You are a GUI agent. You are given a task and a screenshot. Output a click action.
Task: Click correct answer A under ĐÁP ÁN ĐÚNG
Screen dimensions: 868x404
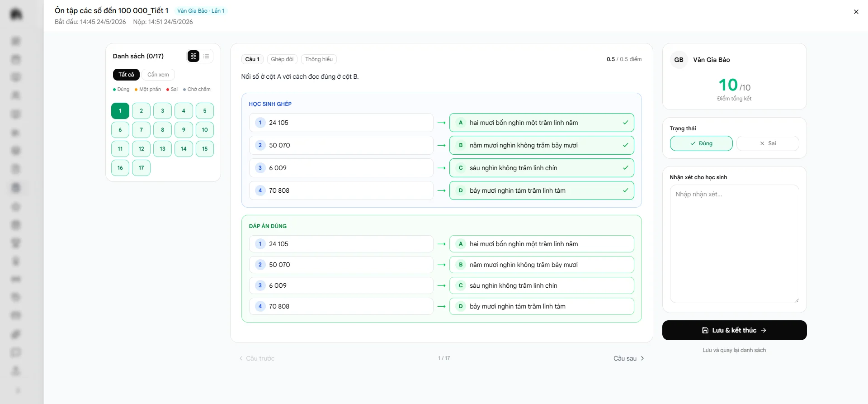coord(542,244)
